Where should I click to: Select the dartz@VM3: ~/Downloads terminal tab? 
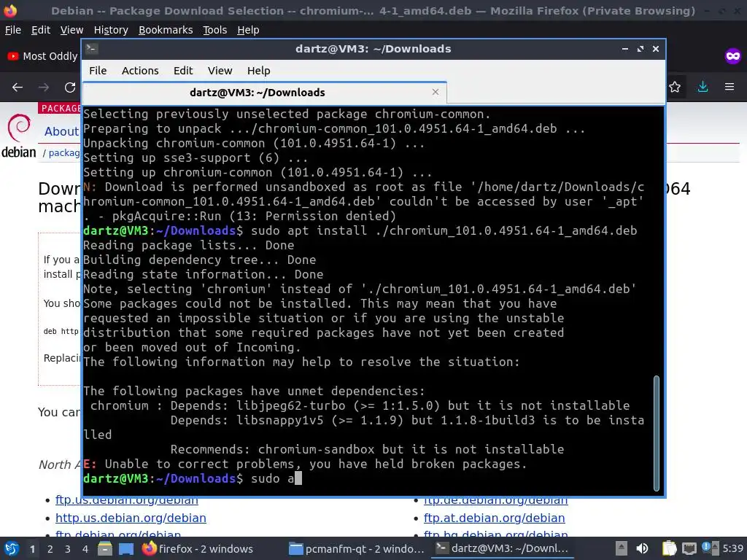click(264, 93)
